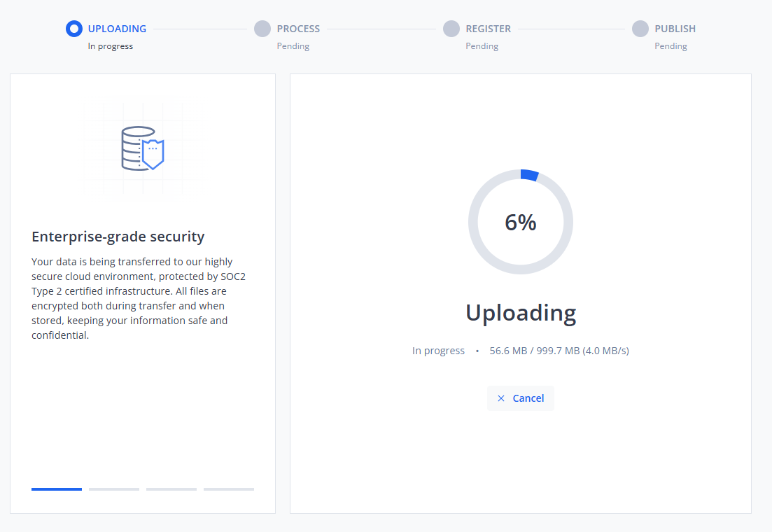Screen dimensions: 772x532
Task: Click the Uploading step circle indicator
Action: pyautogui.click(x=73, y=29)
